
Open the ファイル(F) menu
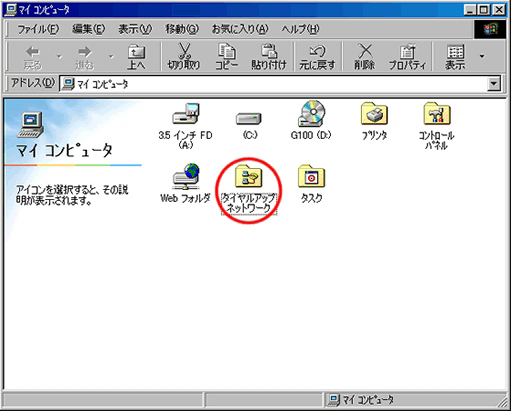(x=38, y=29)
